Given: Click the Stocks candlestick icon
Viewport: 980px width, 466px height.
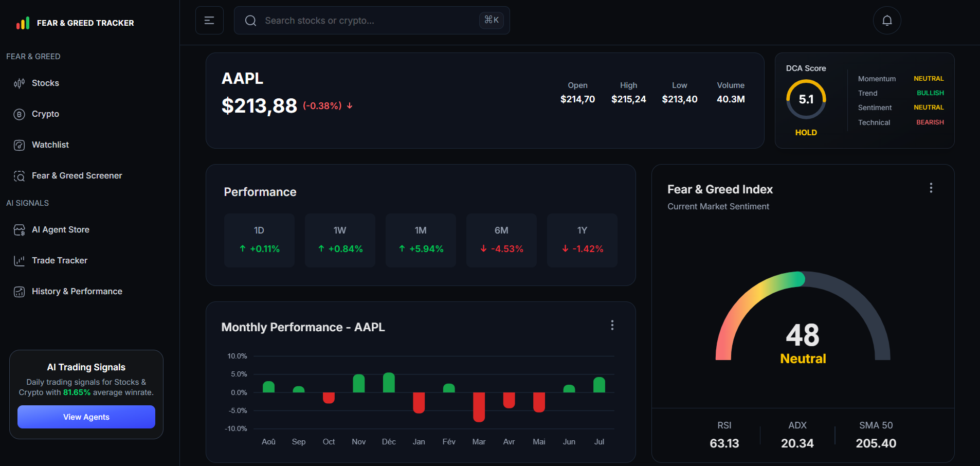Looking at the screenshot, I should [x=19, y=83].
